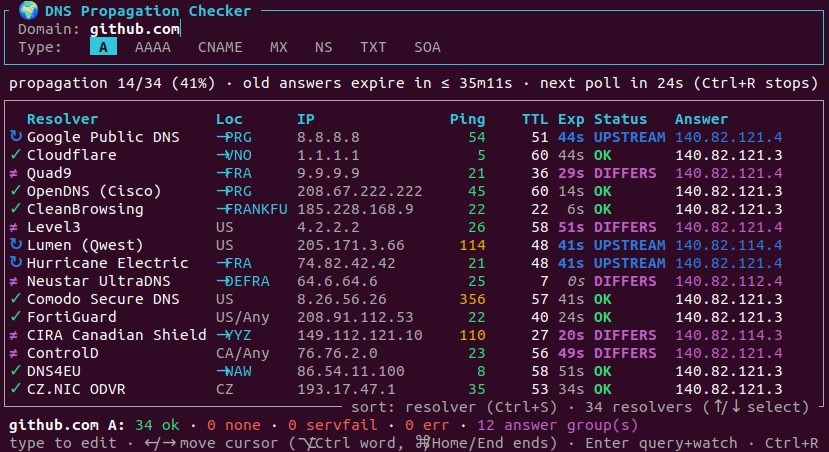Click Google Public DNS resolver name
The width and height of the screenshot is (829, 452).
[103, 137]
